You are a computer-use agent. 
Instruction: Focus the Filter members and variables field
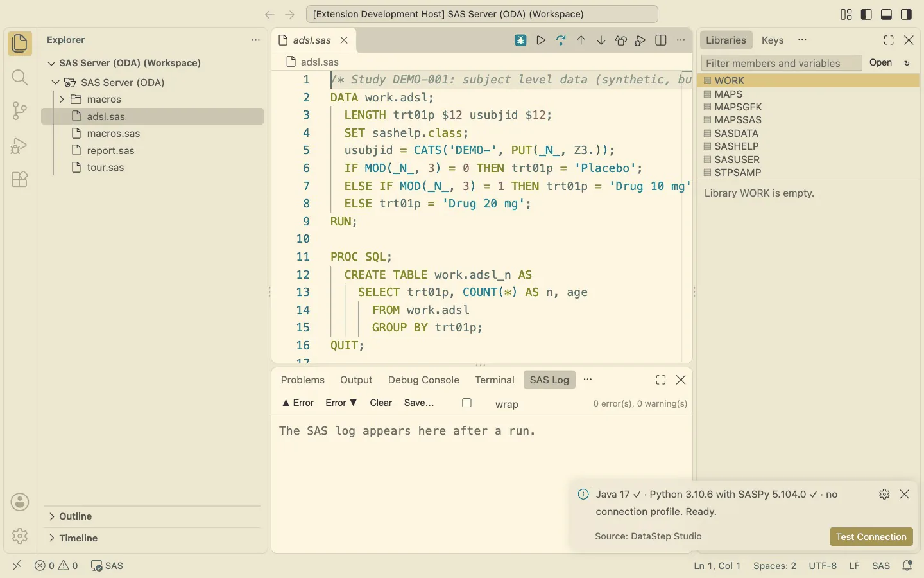click(782, 63)
